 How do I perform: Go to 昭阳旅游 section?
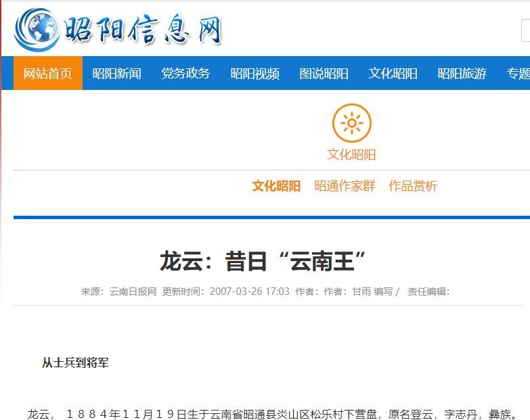click(462, 73)
